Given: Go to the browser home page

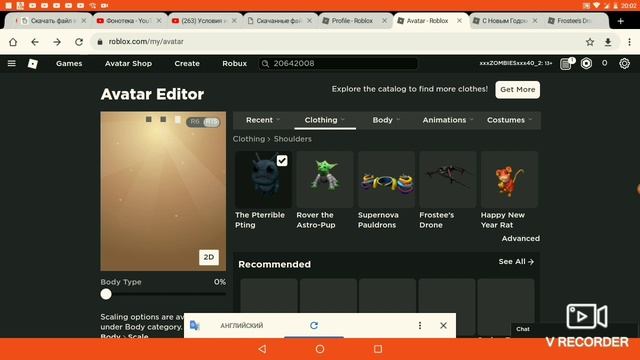Looking at the screenshot, I should point(13,42).
